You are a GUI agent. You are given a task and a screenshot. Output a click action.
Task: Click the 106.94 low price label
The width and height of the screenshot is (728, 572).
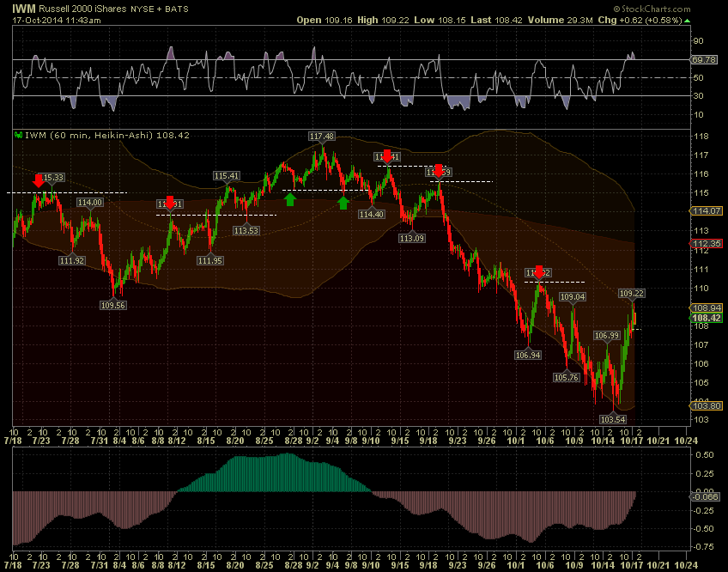tap(528, 355)
